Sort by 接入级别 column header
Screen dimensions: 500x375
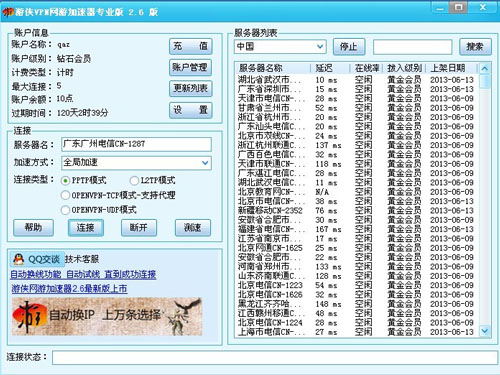pyautogui.click(x=404, y=68)
